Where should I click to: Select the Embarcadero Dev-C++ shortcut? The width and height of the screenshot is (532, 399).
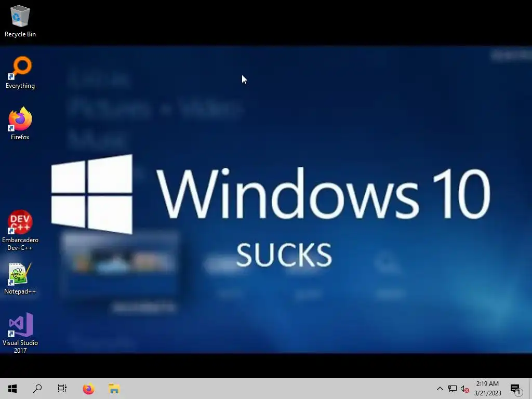tap(20, 230)
